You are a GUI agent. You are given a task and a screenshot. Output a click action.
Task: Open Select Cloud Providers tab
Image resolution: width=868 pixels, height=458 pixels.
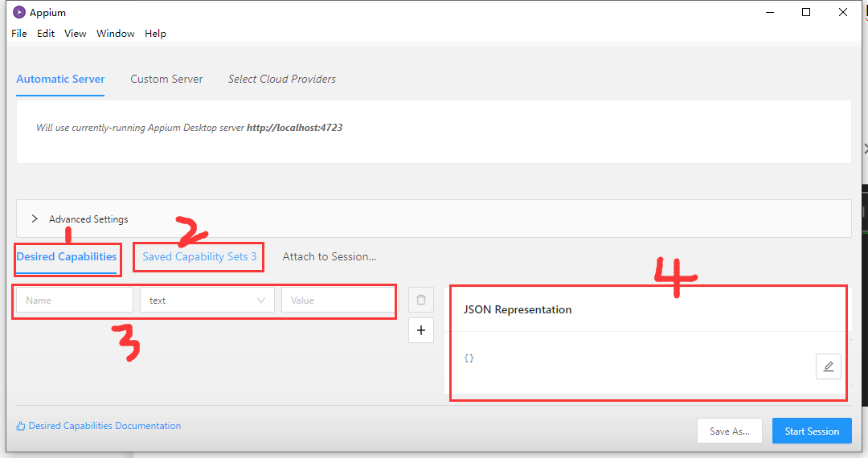(282, 79)
